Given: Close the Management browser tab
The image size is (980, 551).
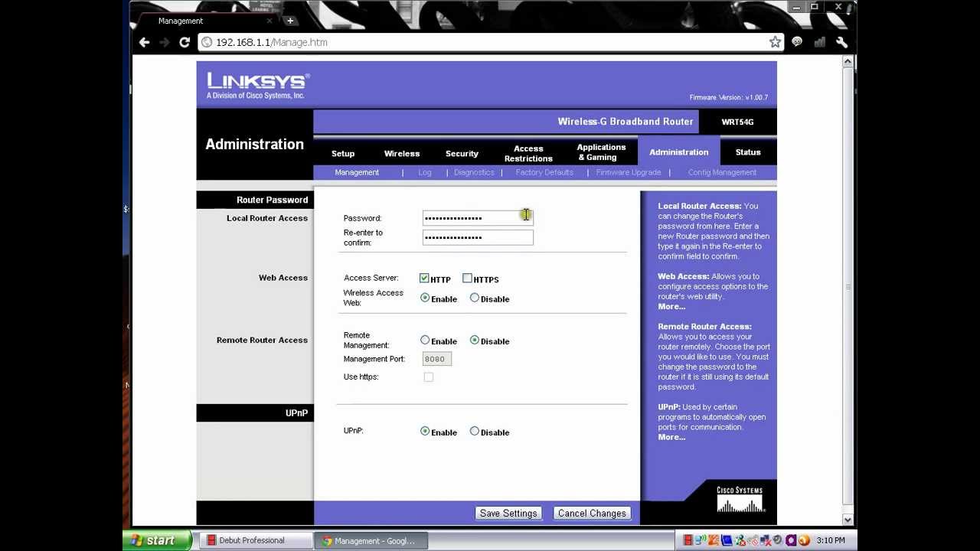Looking at the screenshot, I should 269,21.
